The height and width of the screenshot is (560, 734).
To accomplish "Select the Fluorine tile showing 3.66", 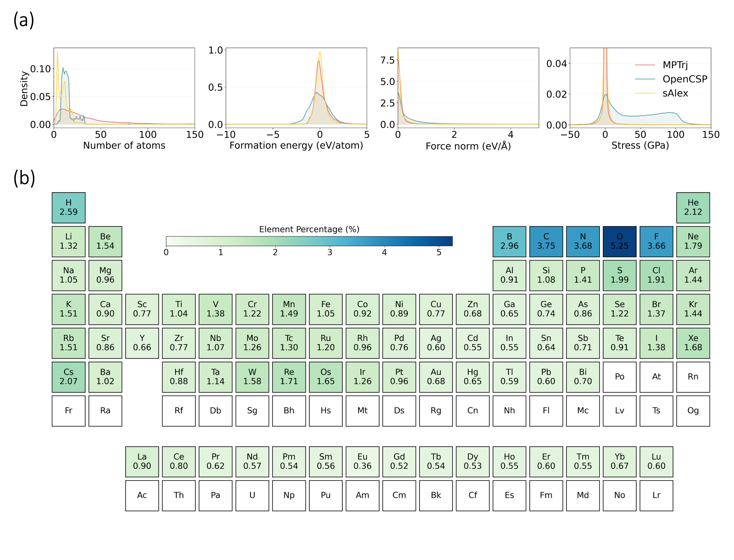I will coord(656,241).
